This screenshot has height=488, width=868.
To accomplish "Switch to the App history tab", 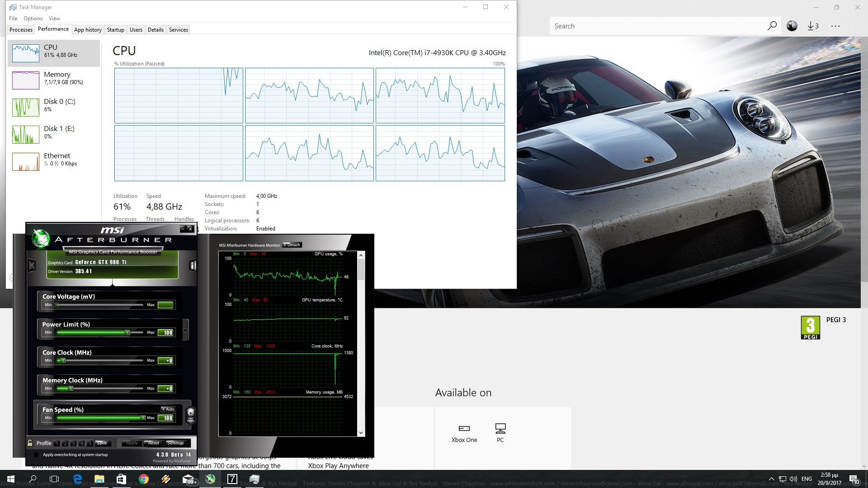I will click(x=88, y=30).
